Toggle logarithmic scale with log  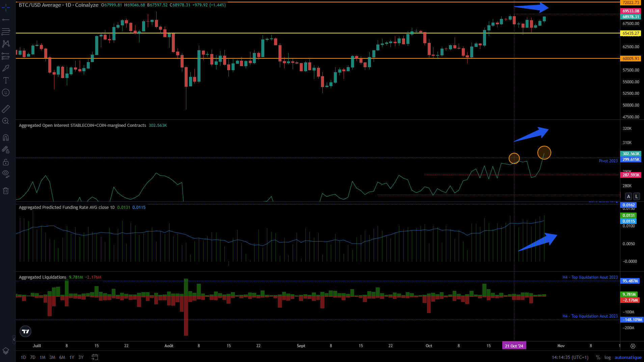tap(608, 357)
